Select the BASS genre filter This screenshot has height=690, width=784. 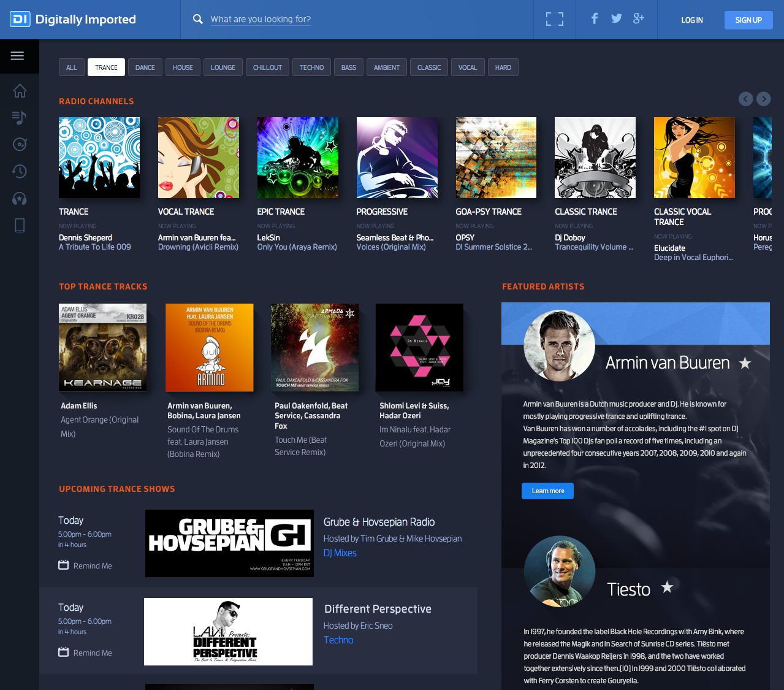(x=349, y=67)
